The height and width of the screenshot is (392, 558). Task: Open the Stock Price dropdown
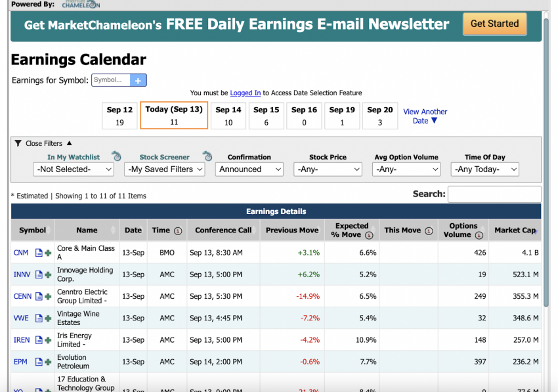(328, 169)
